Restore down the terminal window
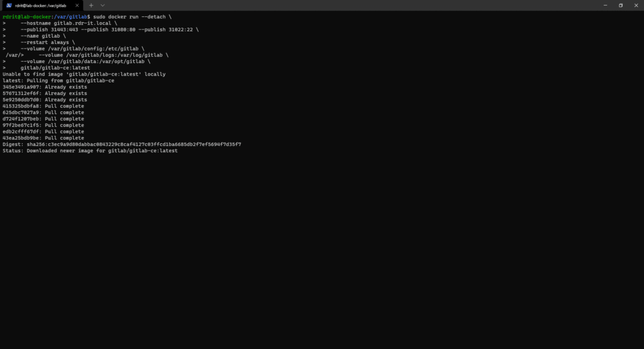Screen dimensions: 644x349 pyautogui.click(x=621, y=5)
